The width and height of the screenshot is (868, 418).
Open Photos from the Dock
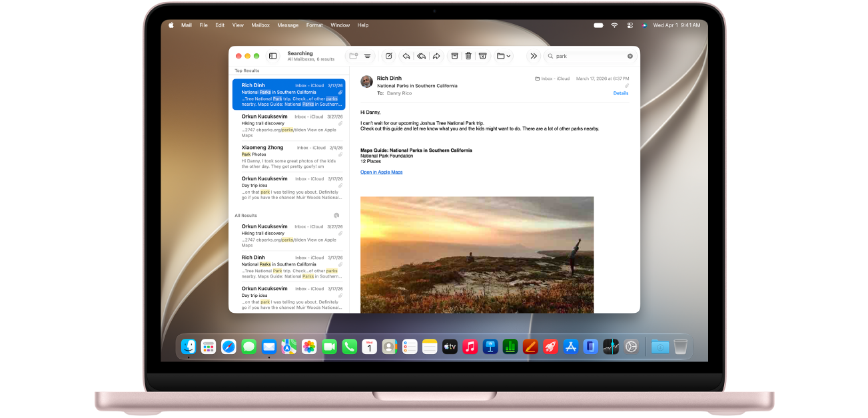pos(309,347)
